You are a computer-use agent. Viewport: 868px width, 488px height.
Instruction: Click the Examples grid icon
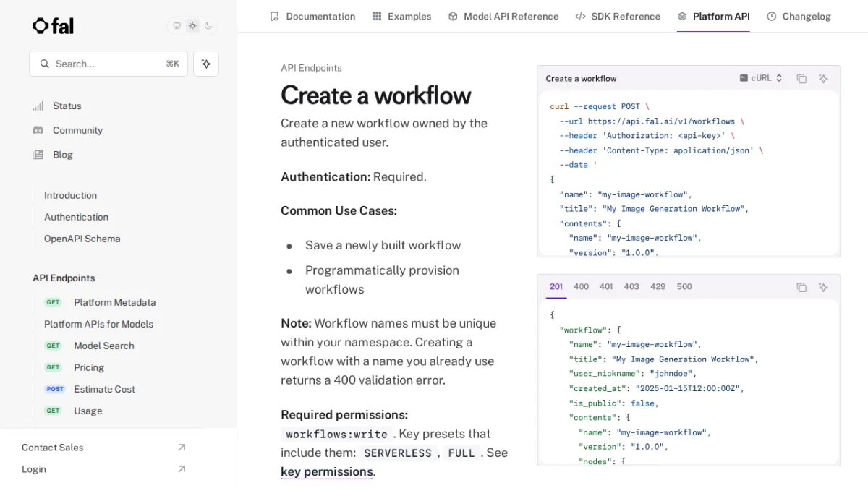point(377,16)
